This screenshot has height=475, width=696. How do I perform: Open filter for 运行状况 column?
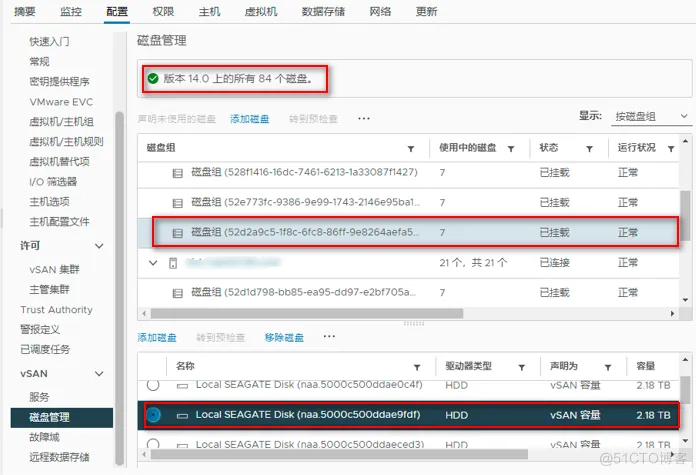coord(671,149)
